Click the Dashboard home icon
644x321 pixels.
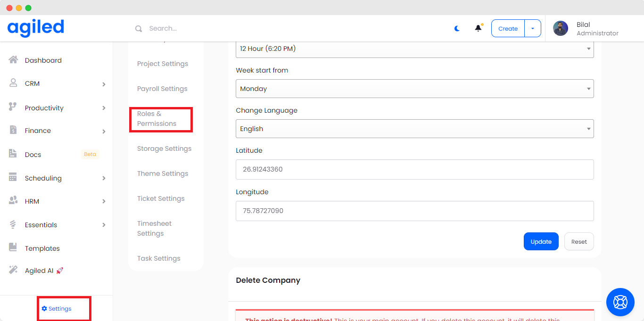13,60
